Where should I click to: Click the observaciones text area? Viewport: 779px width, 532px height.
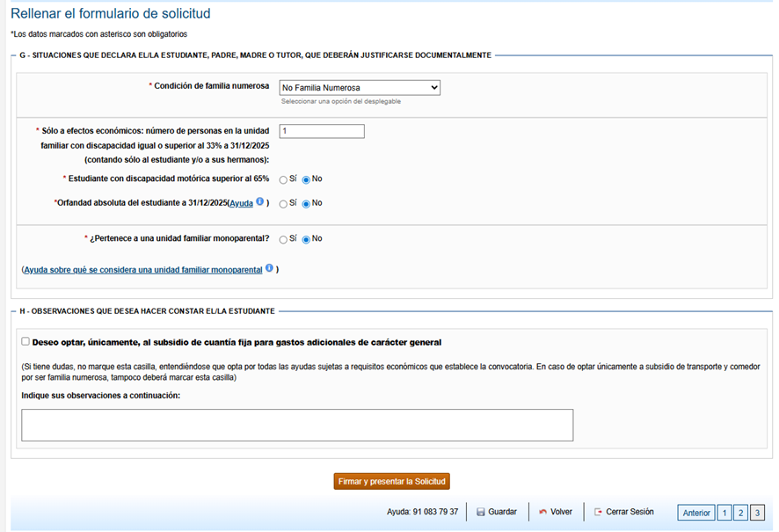[x=297, y=426]
